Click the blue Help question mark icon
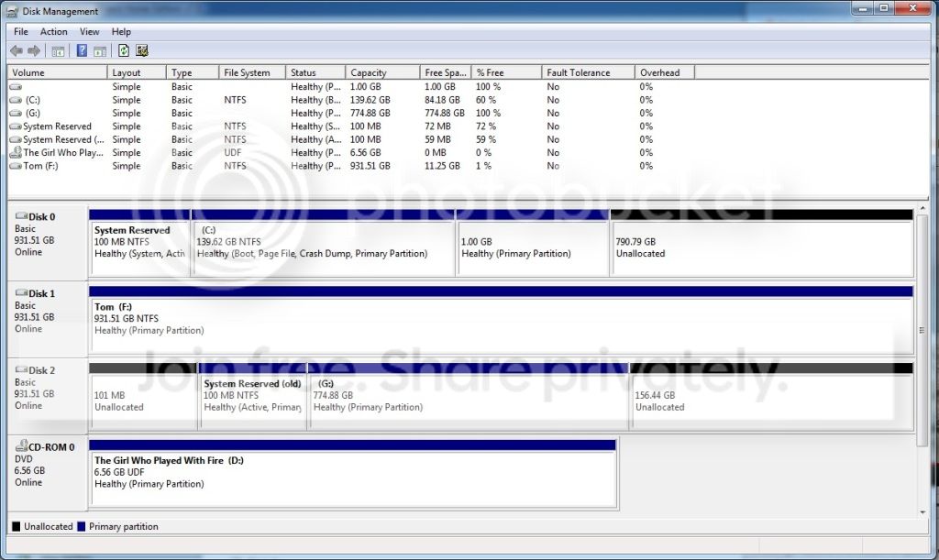This screenshot has height=560, width=939. tap(82, 50)
